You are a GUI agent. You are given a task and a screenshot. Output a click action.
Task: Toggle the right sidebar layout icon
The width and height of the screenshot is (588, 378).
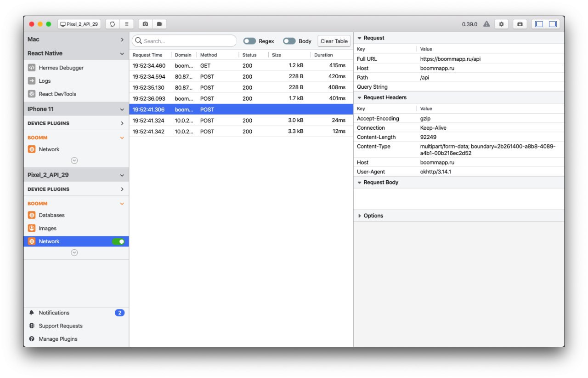coord(553,24)
